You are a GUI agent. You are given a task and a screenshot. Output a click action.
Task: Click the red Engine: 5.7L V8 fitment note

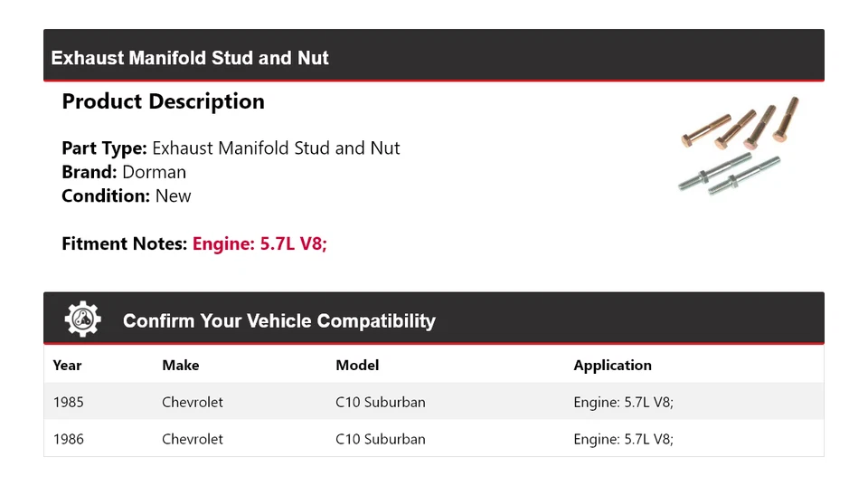259,243
